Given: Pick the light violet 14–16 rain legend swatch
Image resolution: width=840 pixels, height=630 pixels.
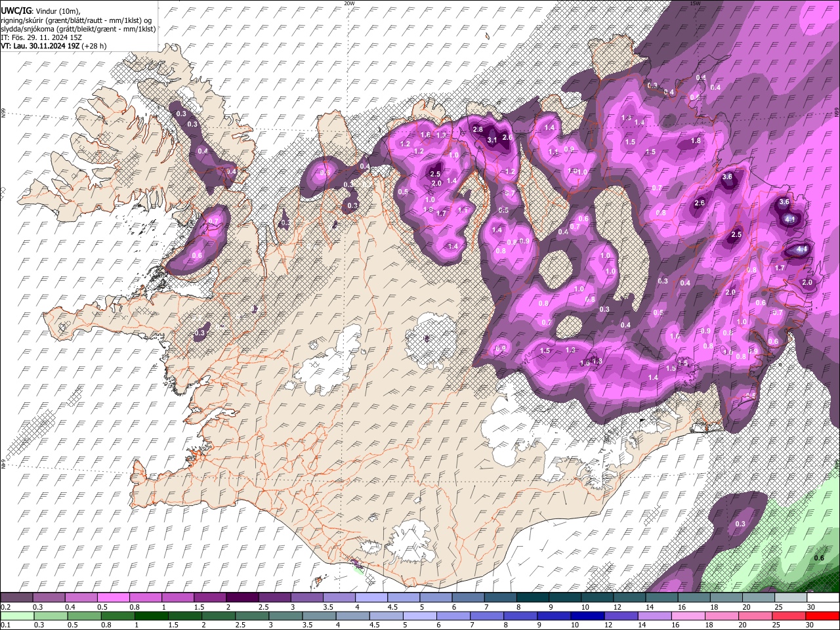Looking at the screenshot, I should (x=654, y=616).
